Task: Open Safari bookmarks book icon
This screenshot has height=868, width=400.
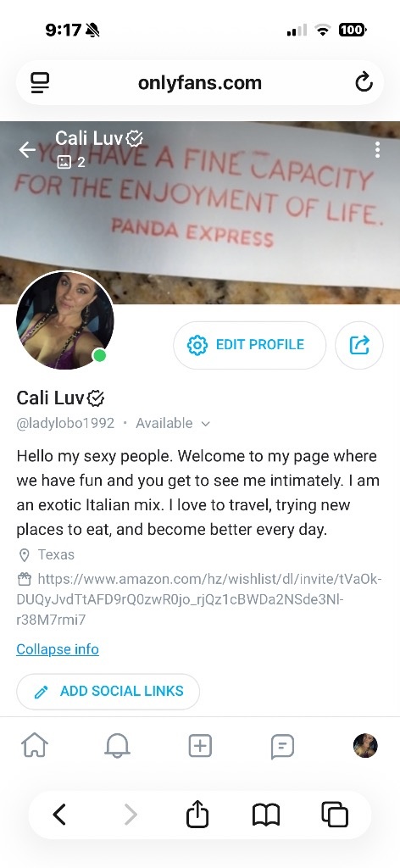Action: [266, 815]
